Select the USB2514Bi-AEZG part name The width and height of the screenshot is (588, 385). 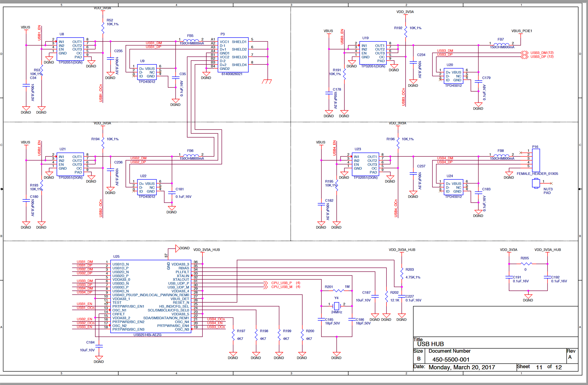(147, 335)
